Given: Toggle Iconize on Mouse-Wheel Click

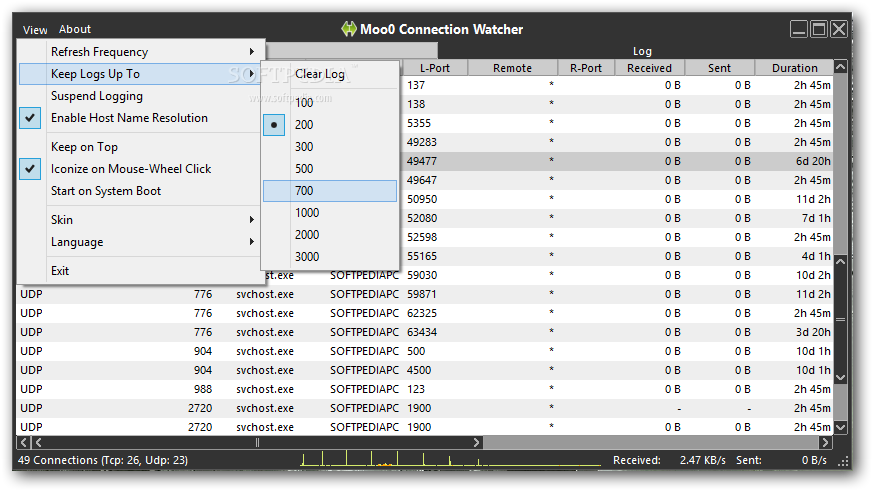Looking at the screenshot, I should click(x=140, y=169).
